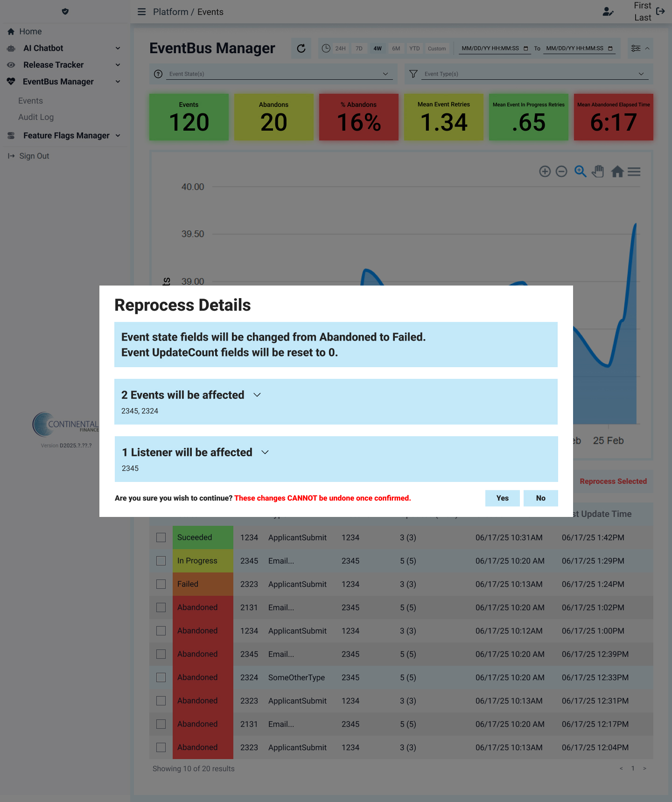The image size is (672, 802).
Task: Collapse the 2 Events will be affected section
Action: [x=257, y=395]
